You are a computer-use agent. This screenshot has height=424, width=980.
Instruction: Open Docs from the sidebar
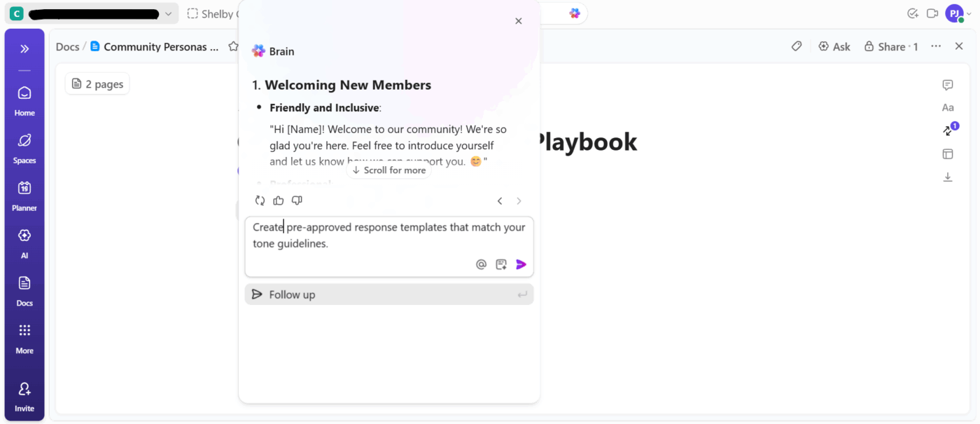(x=24, y=288)
